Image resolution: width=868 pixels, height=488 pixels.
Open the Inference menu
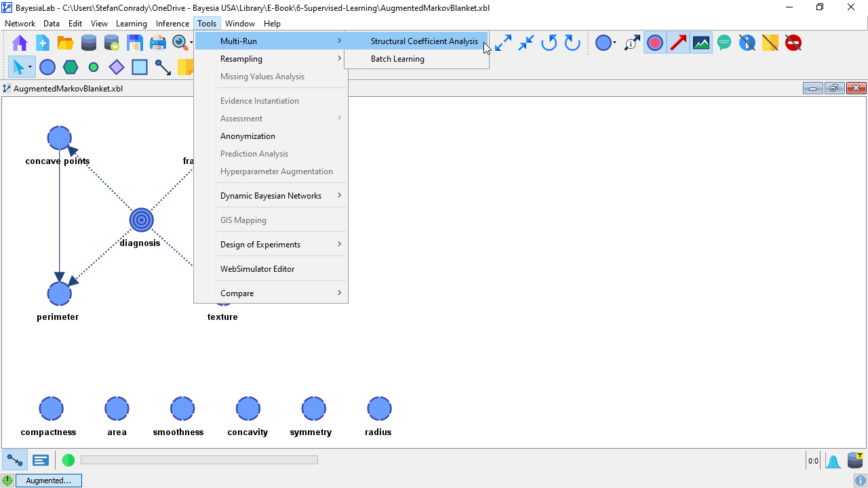click(x=172, y=24)
